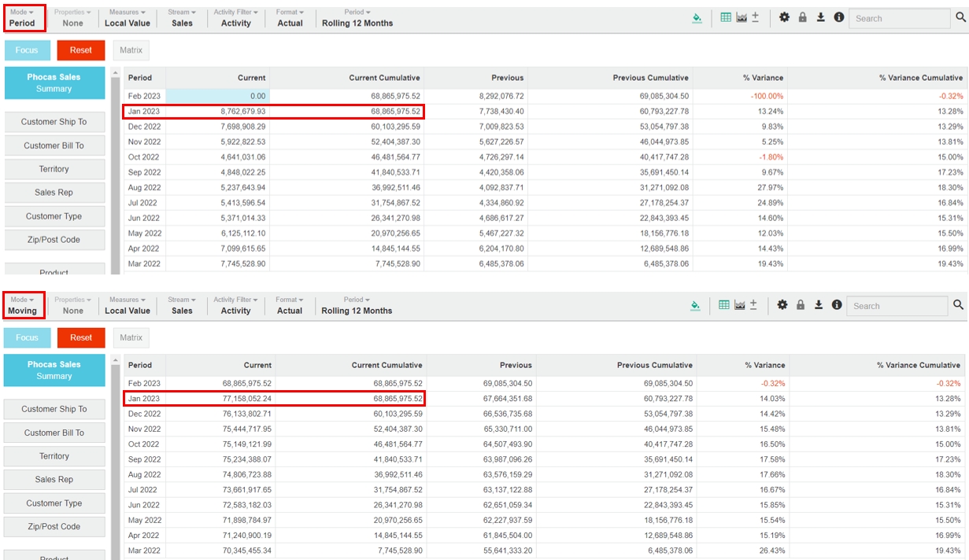Viewport: 969px width, 560px height.
Task: Click the plus/minus variance icon in lower toolbar
Action: (753, 304)
